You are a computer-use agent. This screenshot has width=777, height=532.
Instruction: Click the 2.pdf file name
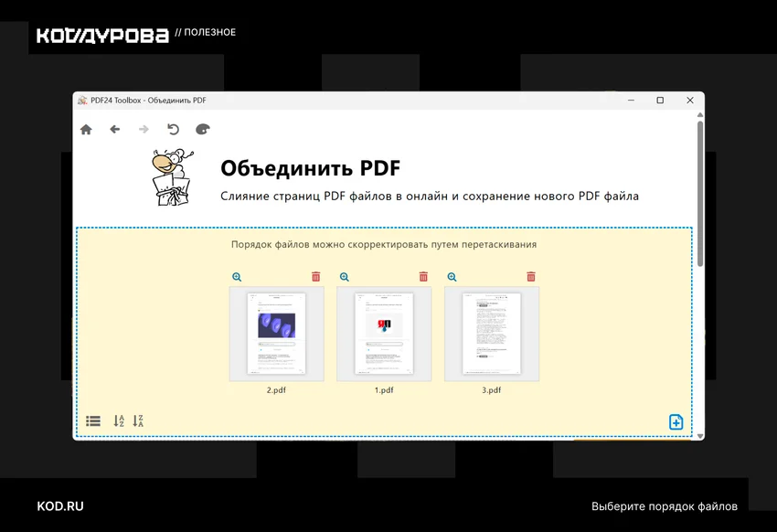tap(276, 389)
